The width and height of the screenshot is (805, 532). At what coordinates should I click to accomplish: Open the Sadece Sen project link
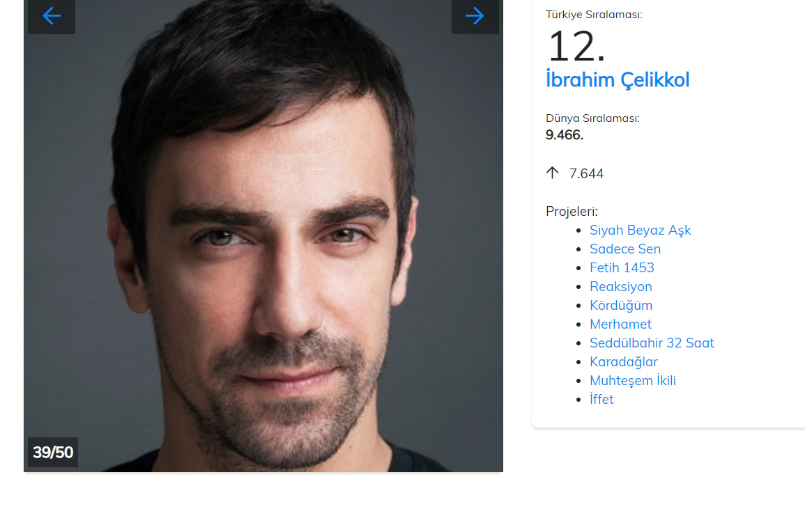click(x=624, y=249)
